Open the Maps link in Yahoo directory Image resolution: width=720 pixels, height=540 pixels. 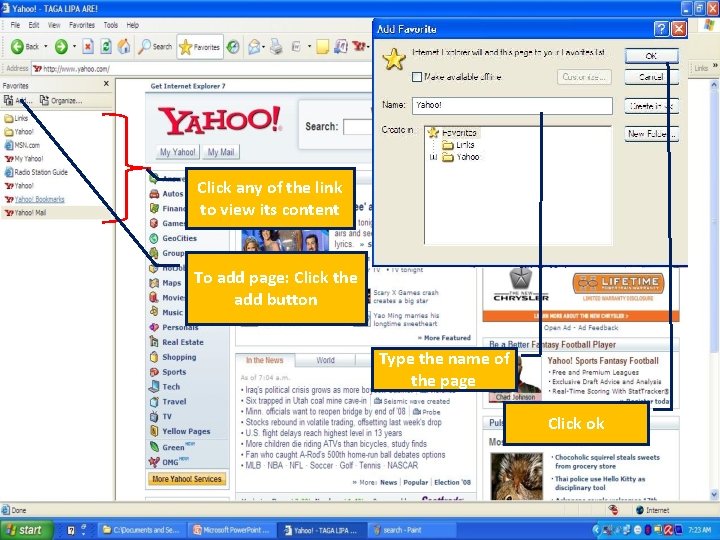[171, 283]
